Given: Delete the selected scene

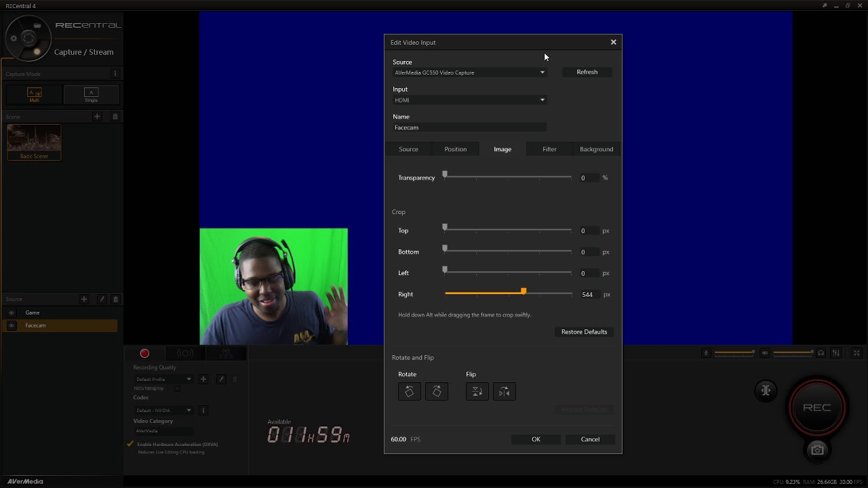Looking at the screenshot, I should point(115,117).
